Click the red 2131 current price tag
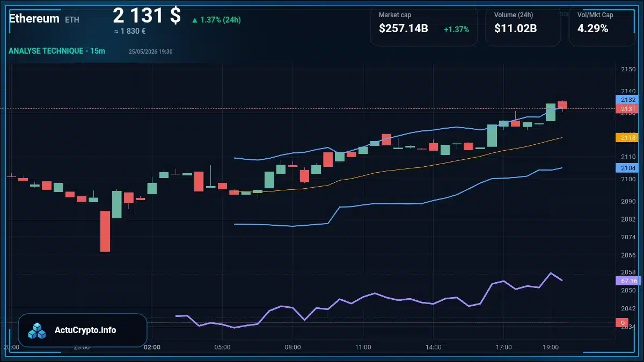 (x=626, y=109)
